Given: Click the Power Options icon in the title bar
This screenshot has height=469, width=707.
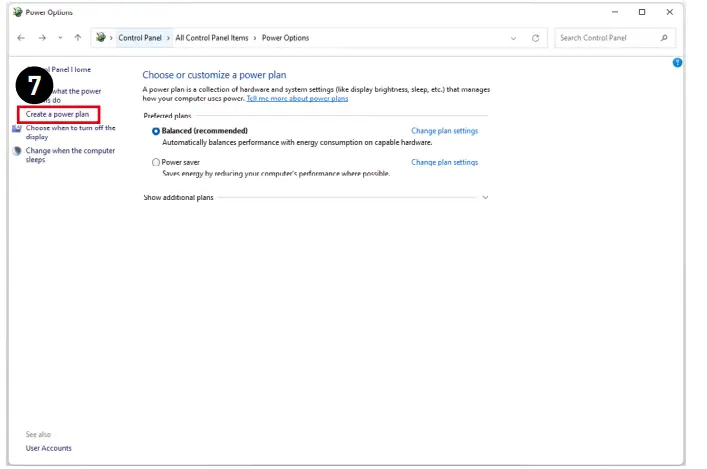Looking at the screenshot, I should pos(16,12).
